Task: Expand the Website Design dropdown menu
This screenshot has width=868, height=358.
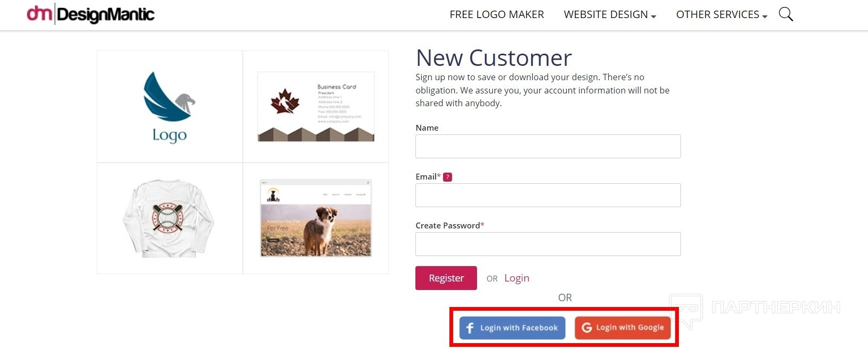Action: pyautogui.click(x=609, y=15)
